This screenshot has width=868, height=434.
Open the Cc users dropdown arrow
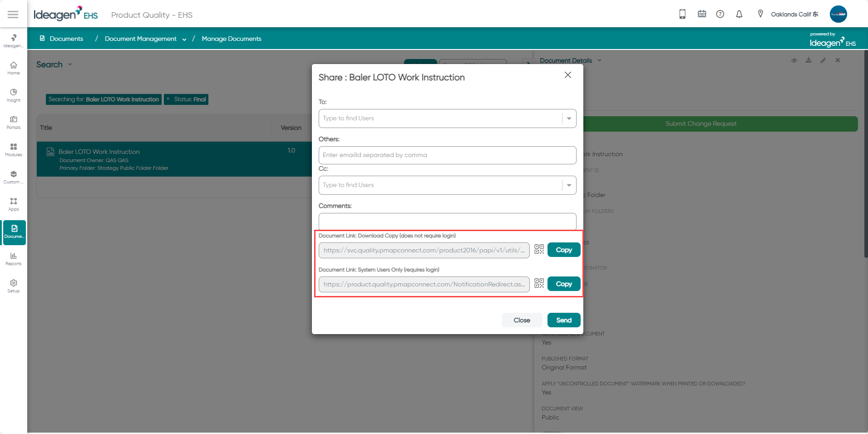(x=569, y=185)
